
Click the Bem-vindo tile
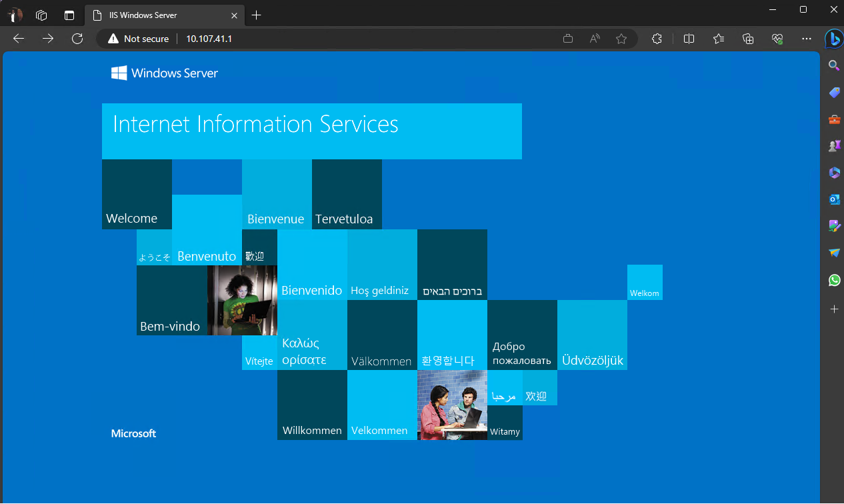click(x=172, y=300)
